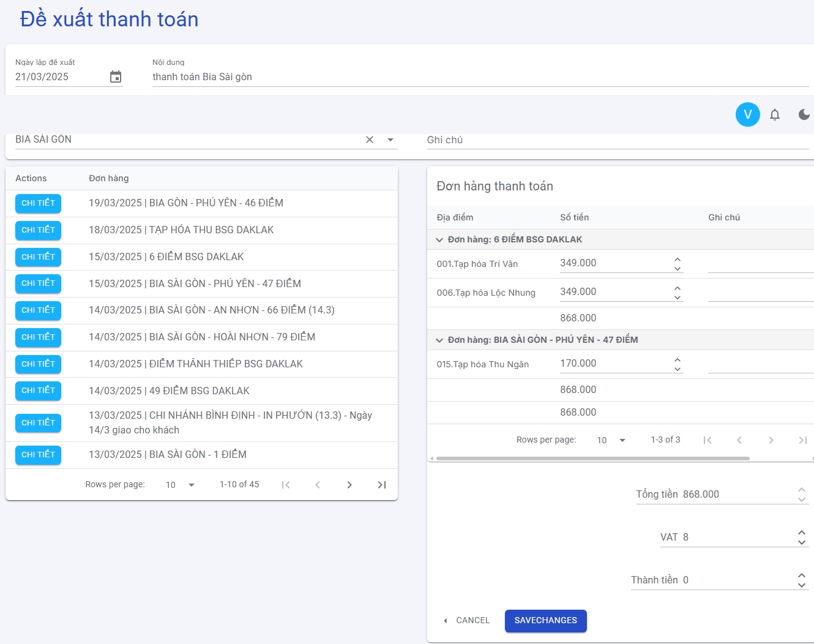Image resolution: width=814 pixels, height=644 pixels.
Task: Go to next page of orders list
Action: (349, 485)
